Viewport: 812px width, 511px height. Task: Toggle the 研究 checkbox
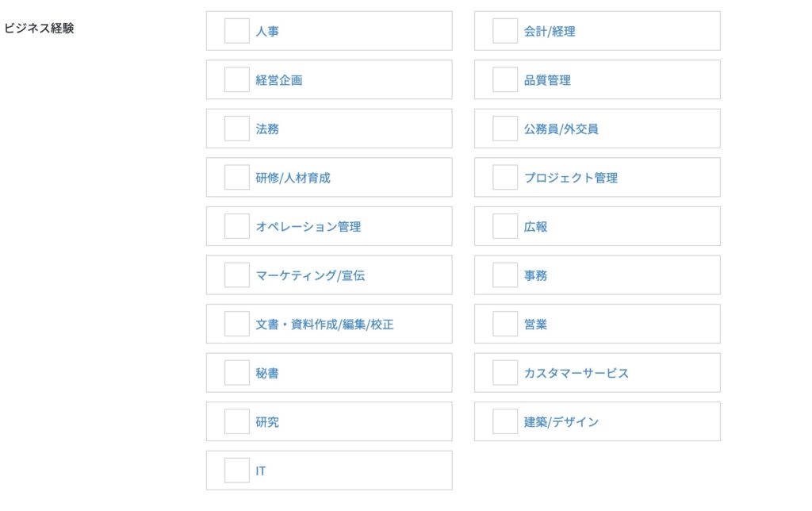236,421
